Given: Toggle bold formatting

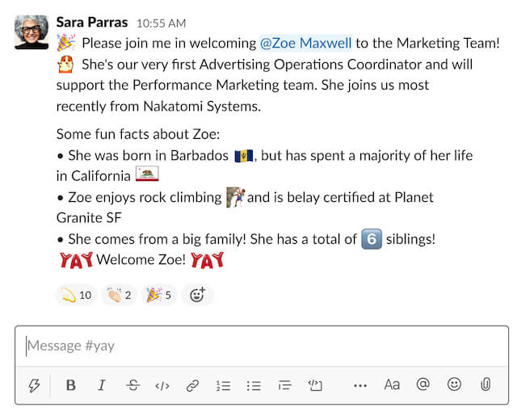Looking at the screenshot, I should [71, 385].
